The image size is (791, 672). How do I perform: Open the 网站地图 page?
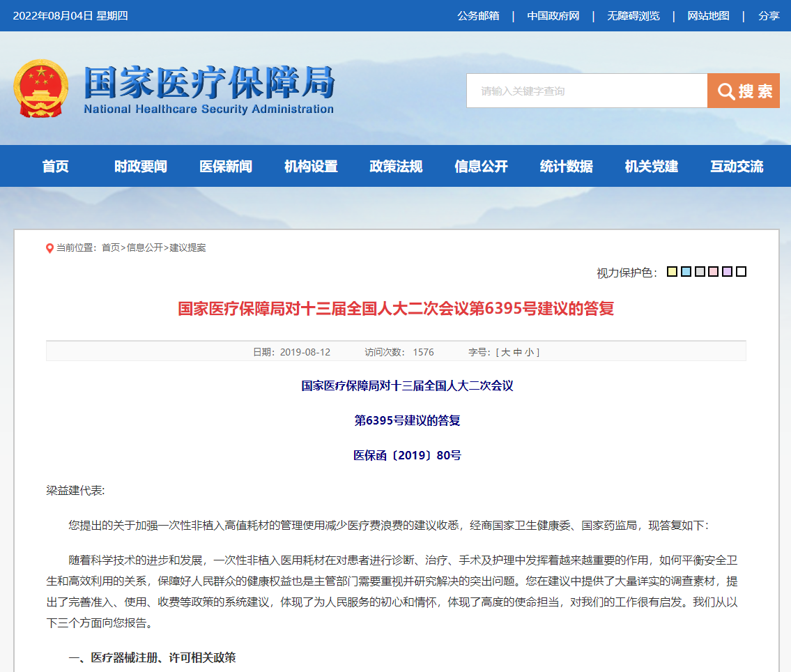point(709,15)
